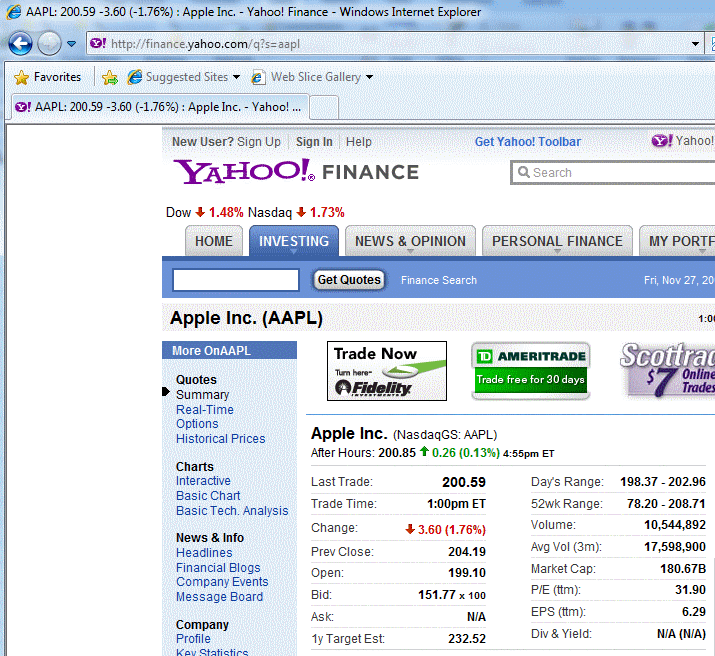Open the Interactive chart link
715x656 pixels.
point(203,480)
